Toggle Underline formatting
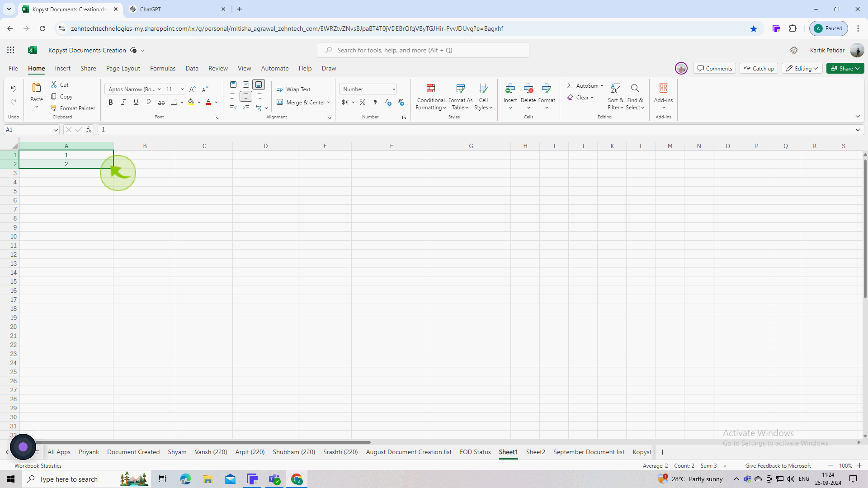868x488 pixels. tap(136, 102)
